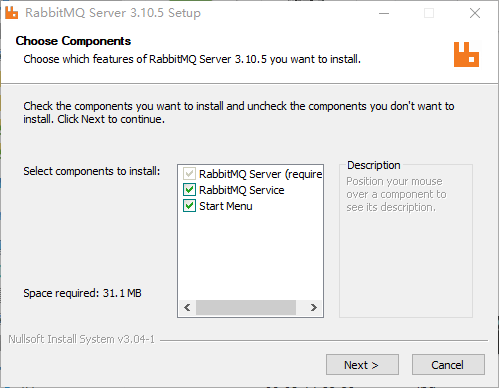Screen dimensions: 499x388
Task: Uncheck the RabbitMQ Service checkbox
Action: pos(189,190)
